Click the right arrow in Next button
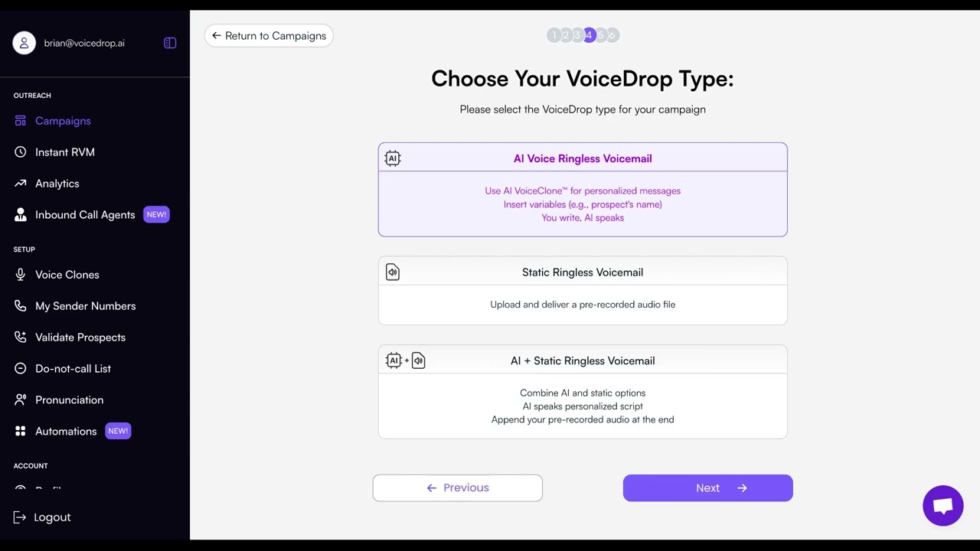Viewport: 980px width, 551px height. [x=742, y=488]
